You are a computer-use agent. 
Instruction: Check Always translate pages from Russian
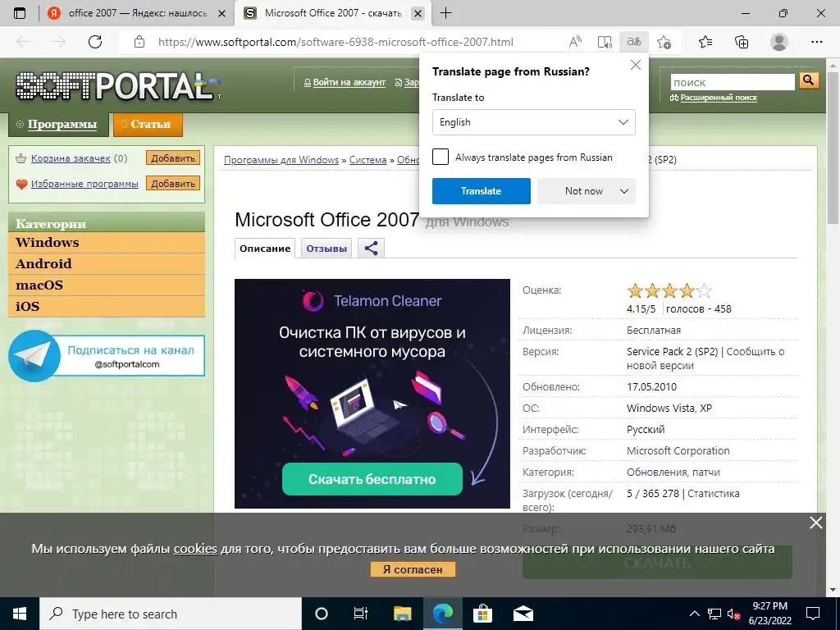click(441, 157)
